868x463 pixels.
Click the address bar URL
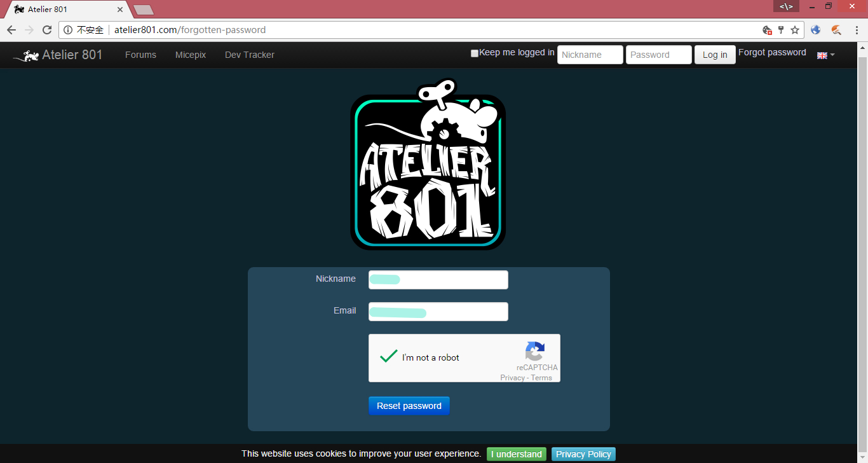coord(190,30)
